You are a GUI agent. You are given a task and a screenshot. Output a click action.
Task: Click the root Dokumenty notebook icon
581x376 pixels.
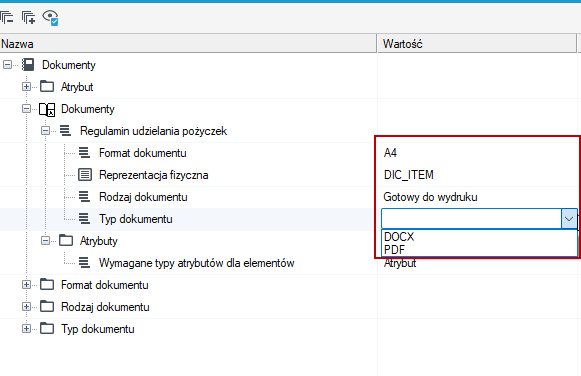(x=28, y=65)
